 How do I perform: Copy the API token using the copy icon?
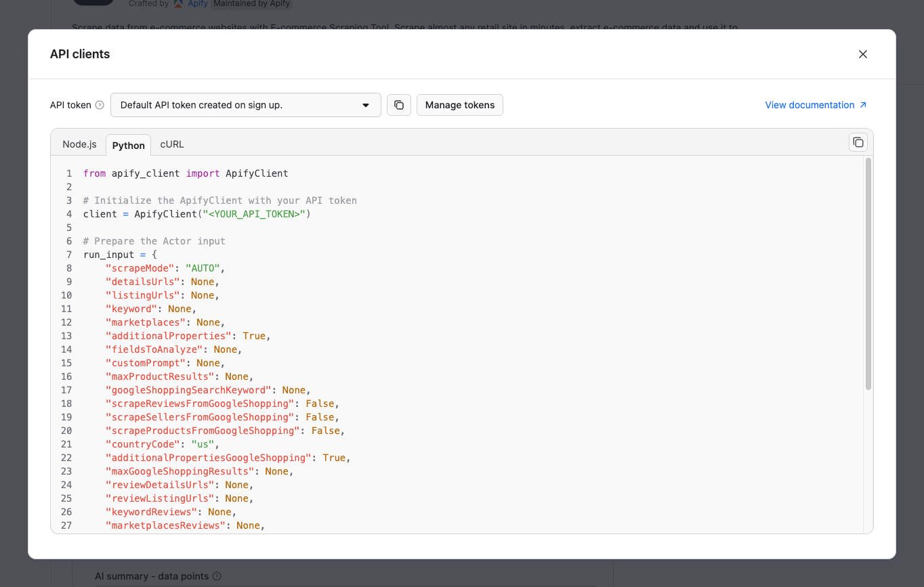(398, 105)
